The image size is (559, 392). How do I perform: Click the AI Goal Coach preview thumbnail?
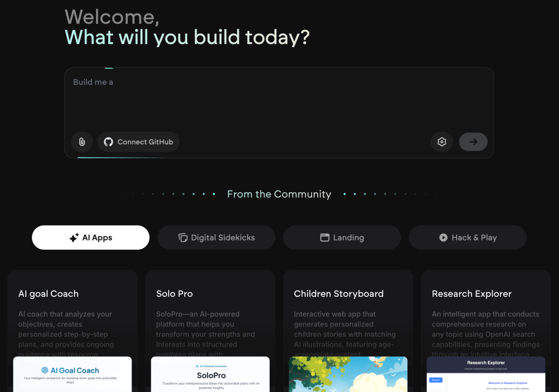coord(72,374)
